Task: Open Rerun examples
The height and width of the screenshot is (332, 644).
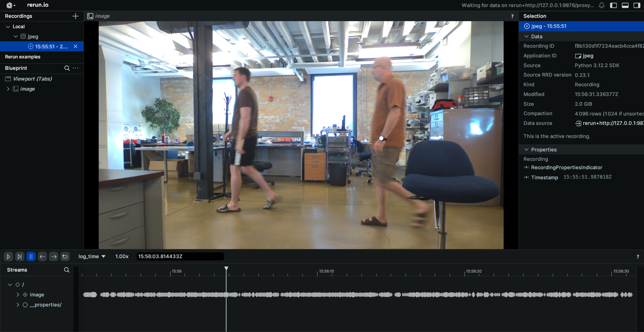Action: [22, 57]
